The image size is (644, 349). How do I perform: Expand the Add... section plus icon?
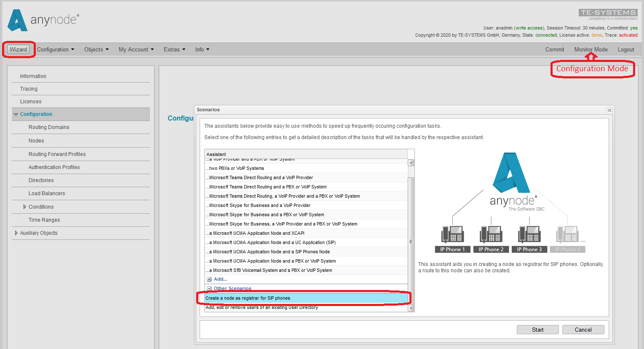pos(209,279)
